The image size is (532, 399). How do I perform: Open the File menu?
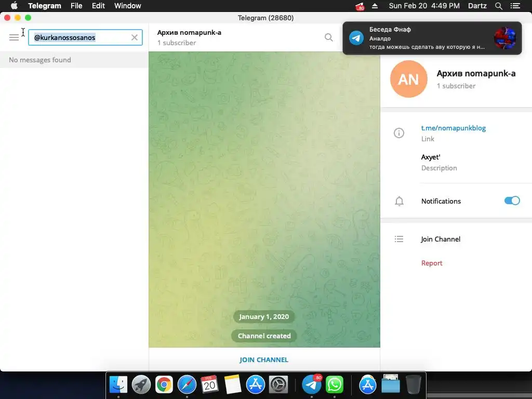click(76, 6)
